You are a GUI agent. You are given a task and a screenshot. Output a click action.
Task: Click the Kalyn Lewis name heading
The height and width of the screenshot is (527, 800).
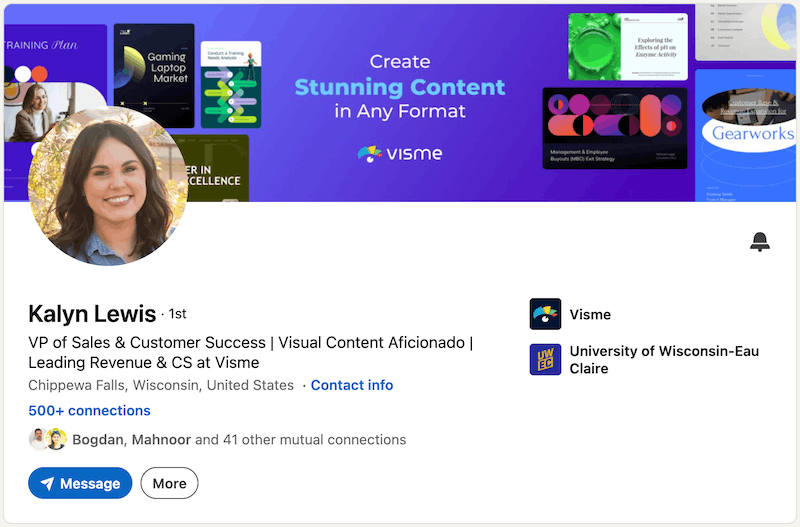point(92,314)
